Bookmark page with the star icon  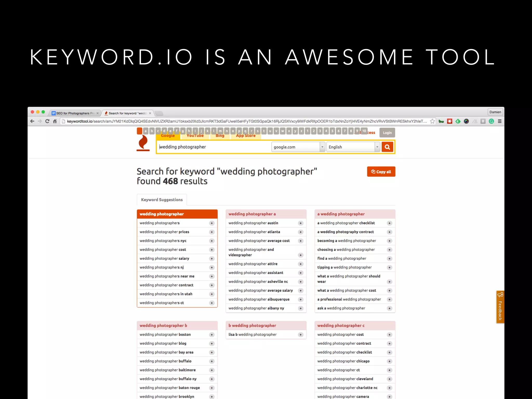click(x=432, y=121)
